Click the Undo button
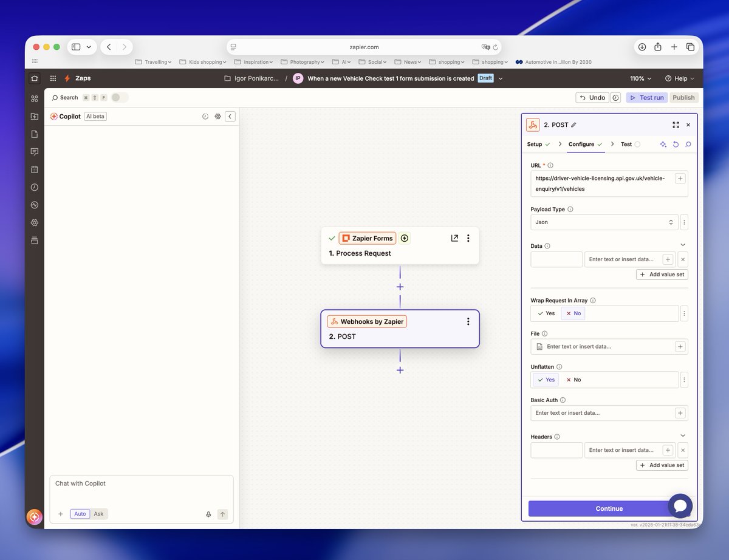This screenshot has height=560, width=729. (592, 97)
